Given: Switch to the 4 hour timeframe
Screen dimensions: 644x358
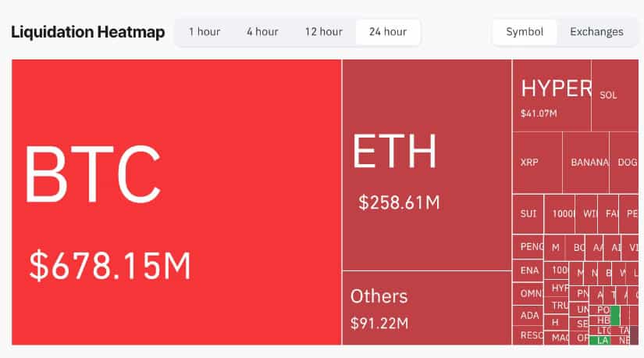Looking at the screenshot, I should tap(262, 32).
